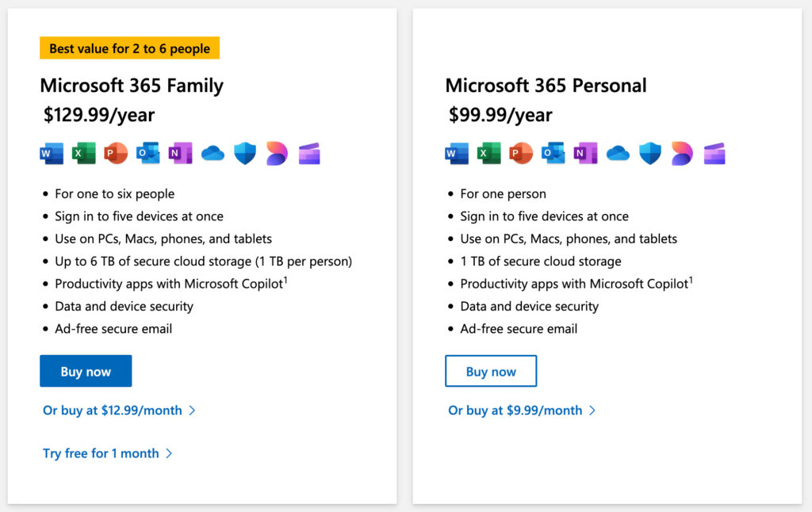The image size is (812, 512).
Task: Click the Clipchamp icon under Microsoft 365 Family
Action: [308, 153]
